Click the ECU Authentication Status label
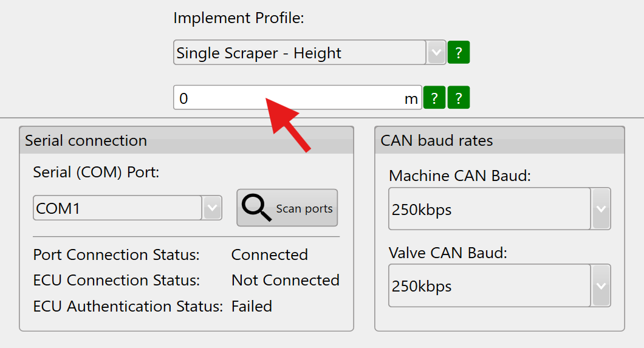This screenshot has width=644, height=348. [x=128, y=307]
